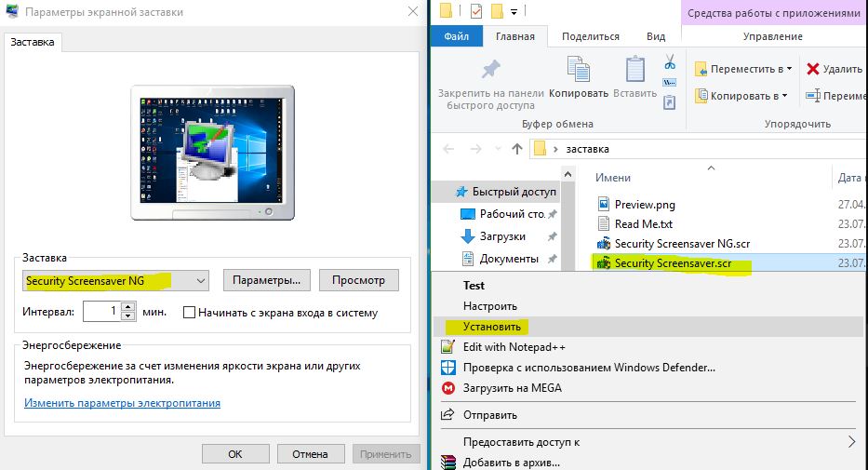The height and width of the screenshot is (470, 868).
Task: Click the Отправить share arrow icon
Action: [447, 415]
